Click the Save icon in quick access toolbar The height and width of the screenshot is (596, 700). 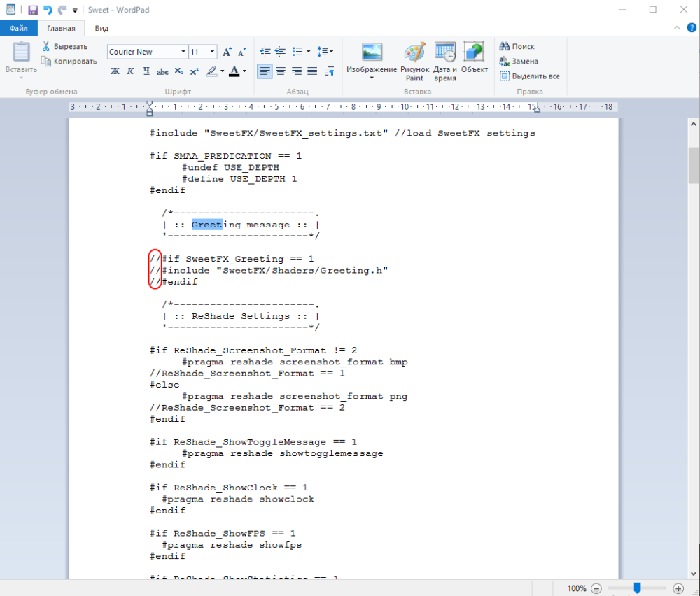click(33, 10)
